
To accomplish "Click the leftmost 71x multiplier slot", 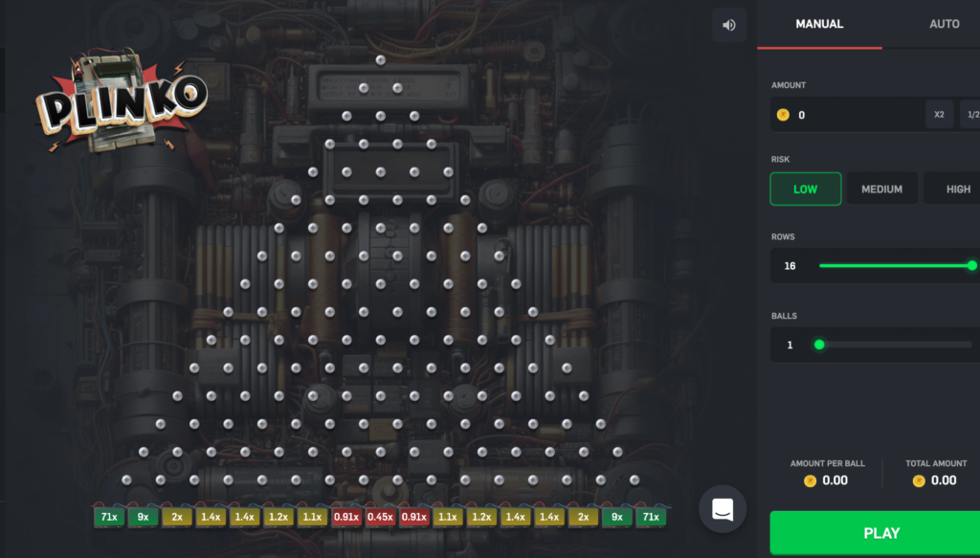I will click(109, 517).
